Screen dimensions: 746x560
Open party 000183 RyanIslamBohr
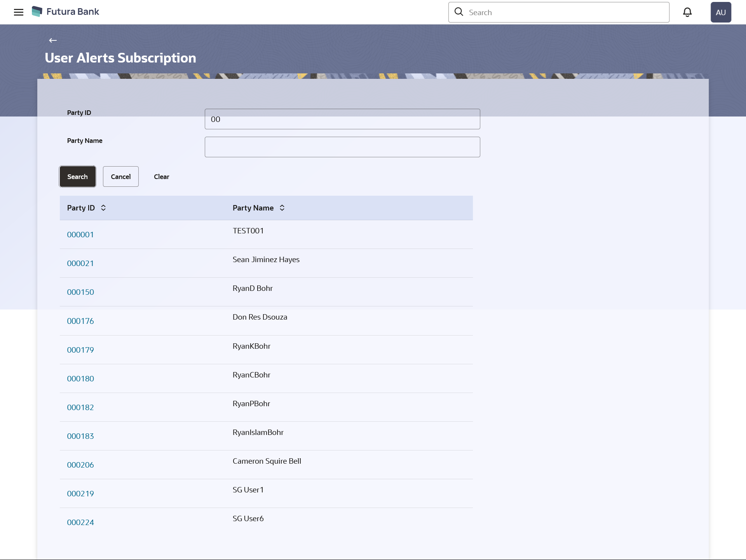click(80, 436)
